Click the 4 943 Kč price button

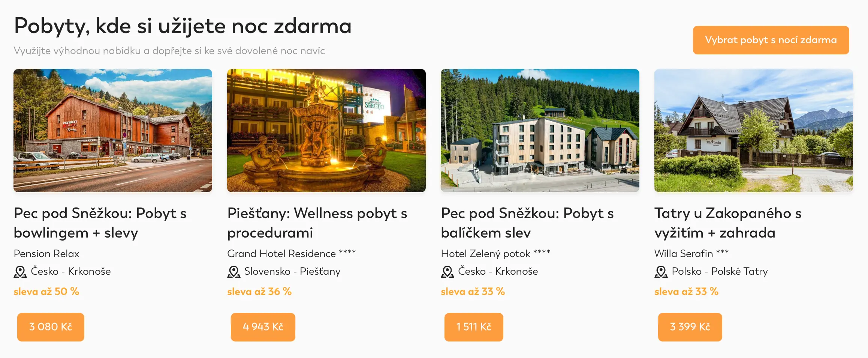[263, 327]
